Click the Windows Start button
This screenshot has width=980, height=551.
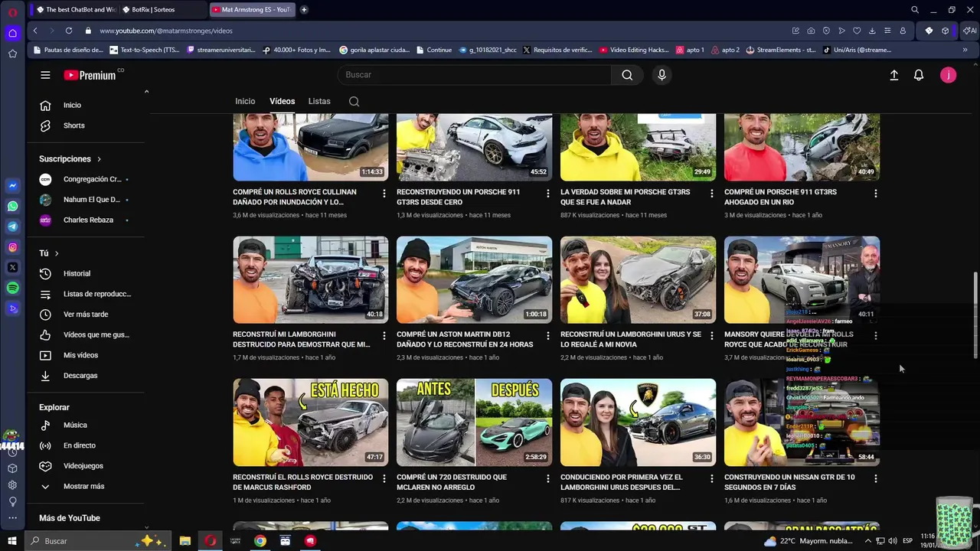click(12, 540)
